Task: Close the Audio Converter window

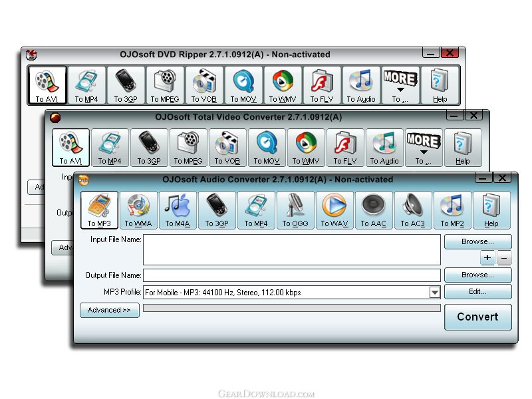Action: [x=503, y=178]
